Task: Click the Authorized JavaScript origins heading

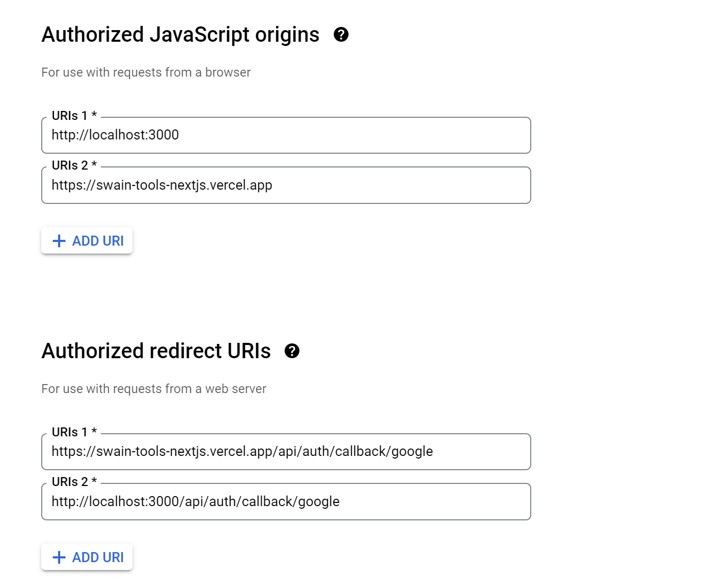Action: [x=180, y=34]
